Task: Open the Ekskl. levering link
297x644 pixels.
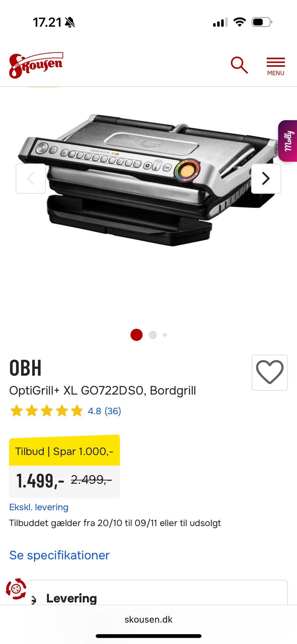Action: tap(39, 507)
